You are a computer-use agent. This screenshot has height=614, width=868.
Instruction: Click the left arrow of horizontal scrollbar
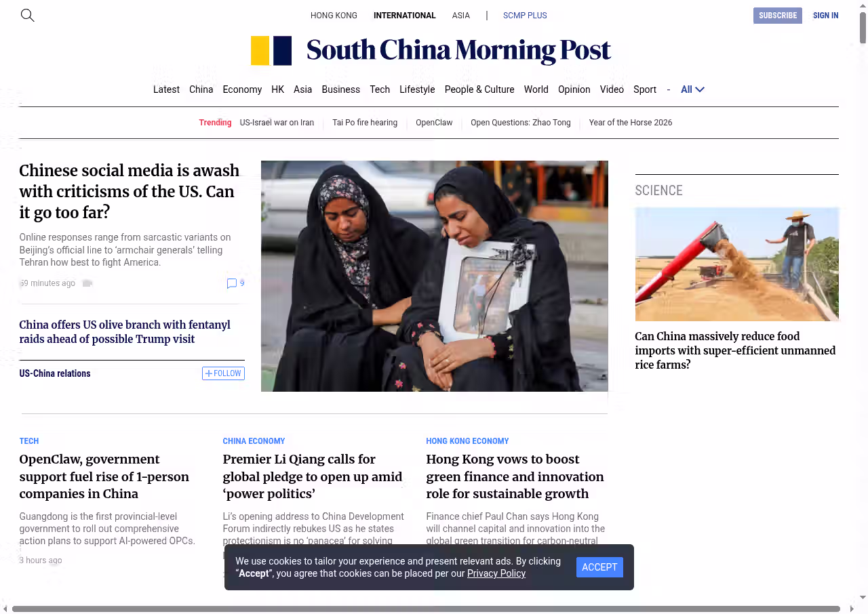coord(5,609)
